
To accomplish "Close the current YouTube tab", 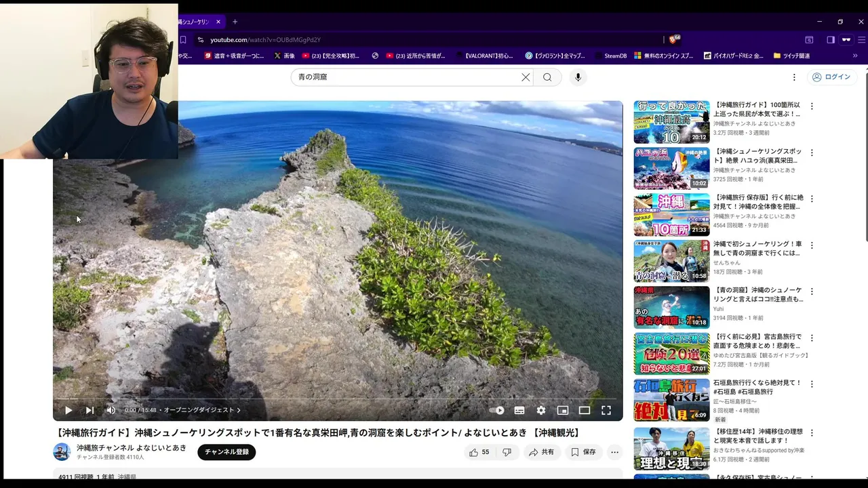I will 218,22.
